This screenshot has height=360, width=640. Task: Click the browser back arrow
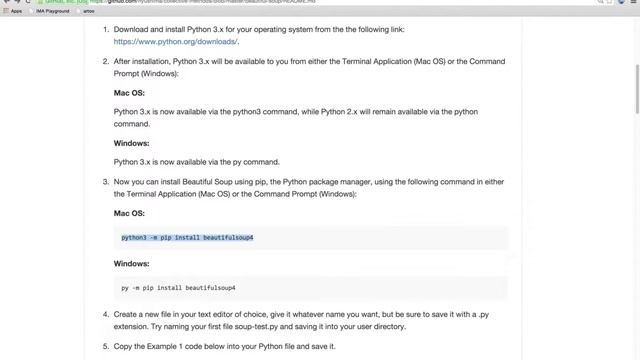pos(7,1)
